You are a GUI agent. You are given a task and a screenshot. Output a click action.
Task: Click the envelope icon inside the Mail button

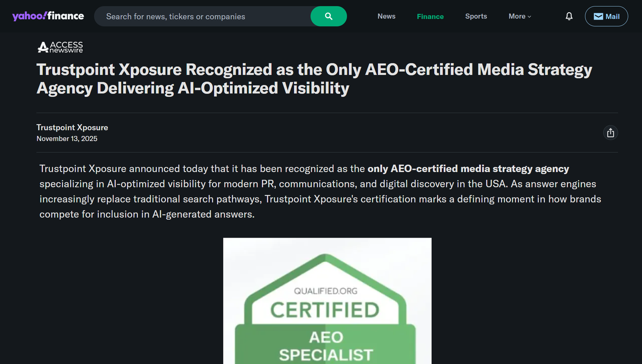click(597, 16)
